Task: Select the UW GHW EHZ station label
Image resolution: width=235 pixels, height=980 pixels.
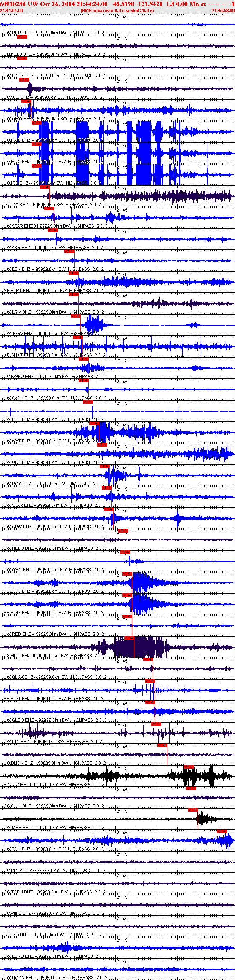Action: tap(54, 119)
